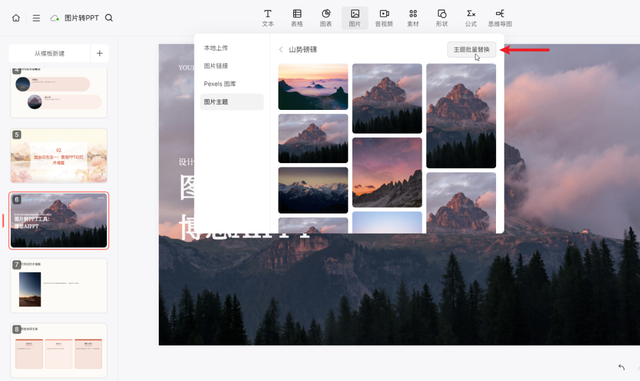Click 主题批量替换 button
Image resolution: width=640 pixels, height=381 pixels.
471,49
